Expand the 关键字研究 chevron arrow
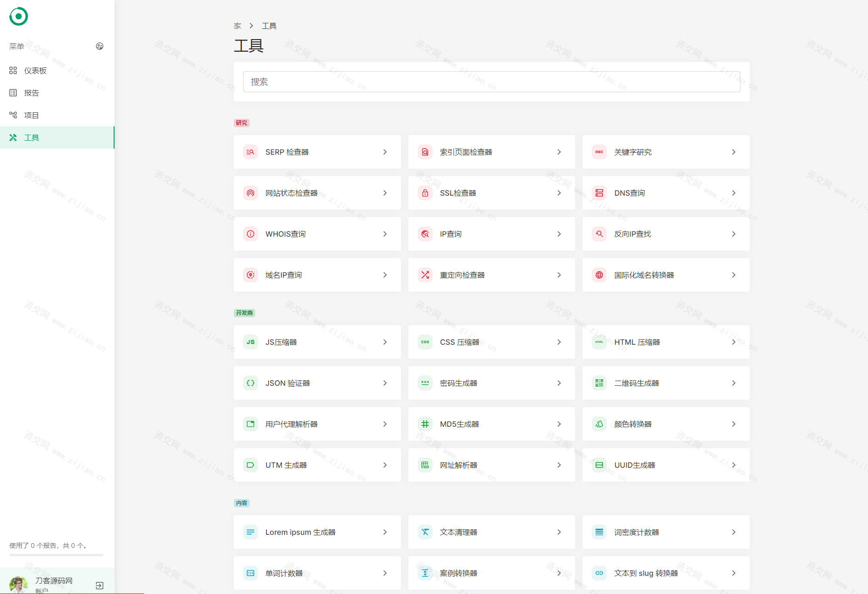This screenshot has width=868, height=594. (x=733, y=152)
